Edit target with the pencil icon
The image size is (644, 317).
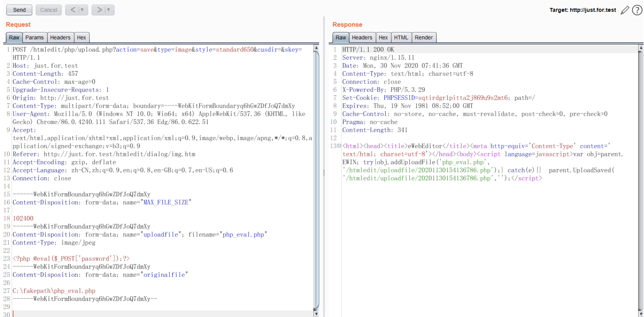click(x=624, y=10)
